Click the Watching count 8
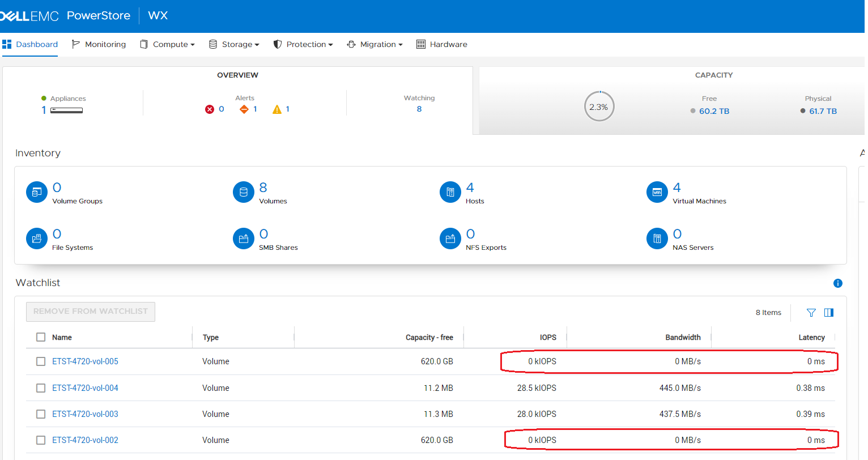This screenshot has height=460, width=868. coord(419,109)
